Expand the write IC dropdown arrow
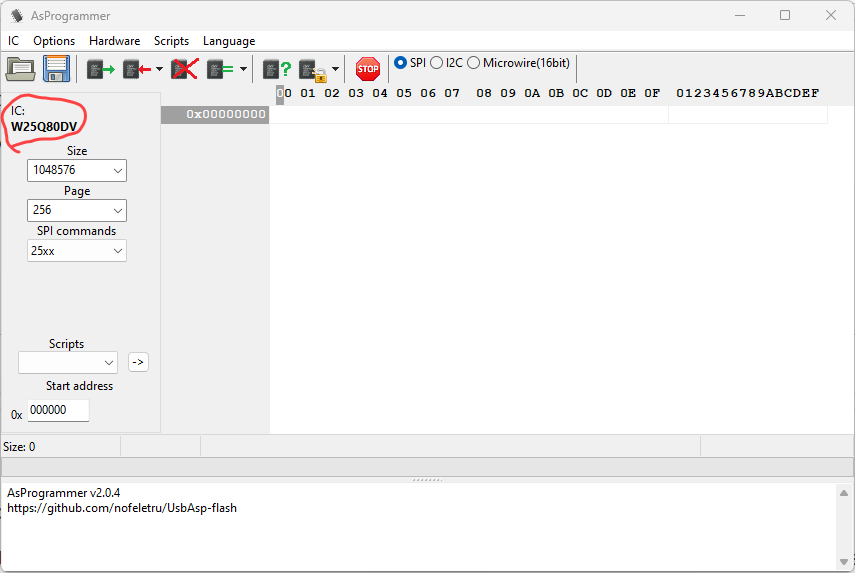 (x=159, y=69)
